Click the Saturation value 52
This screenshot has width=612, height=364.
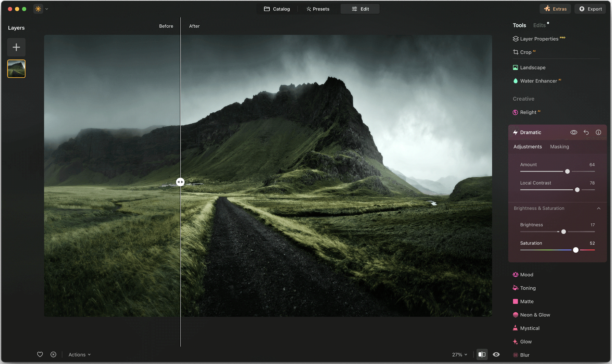[592, 243]
